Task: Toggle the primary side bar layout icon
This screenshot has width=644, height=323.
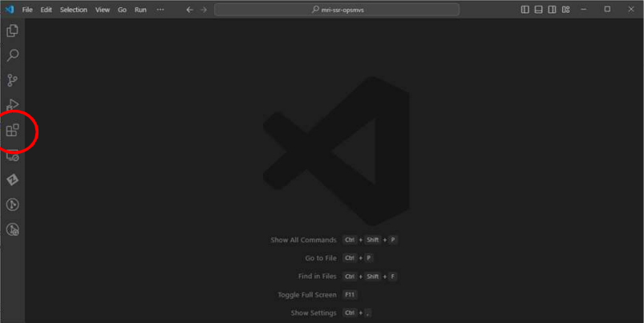Action: (x=525, y=10)
